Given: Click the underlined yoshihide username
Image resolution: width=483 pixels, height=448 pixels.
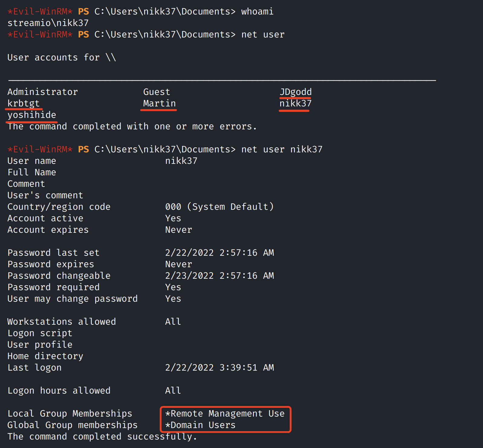Looking at the screenshot, I should pyautogui.click(x=32, y=115).
